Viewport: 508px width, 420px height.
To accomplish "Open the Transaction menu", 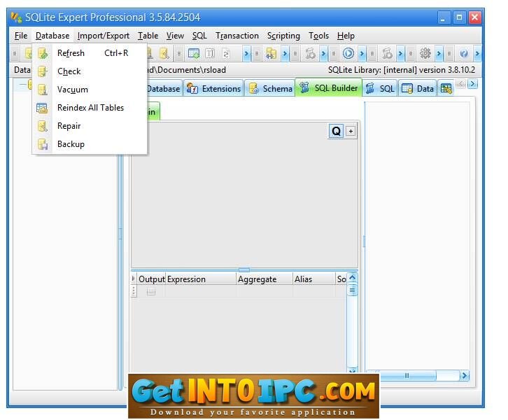I will coord(237,36).
